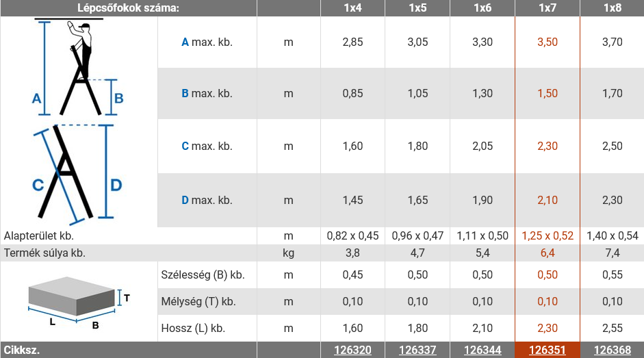Click the B max. kb. row label
Image resolution: width=644 pixels, height=358 pixels.
pyautogui.click(x=207, y=93)
